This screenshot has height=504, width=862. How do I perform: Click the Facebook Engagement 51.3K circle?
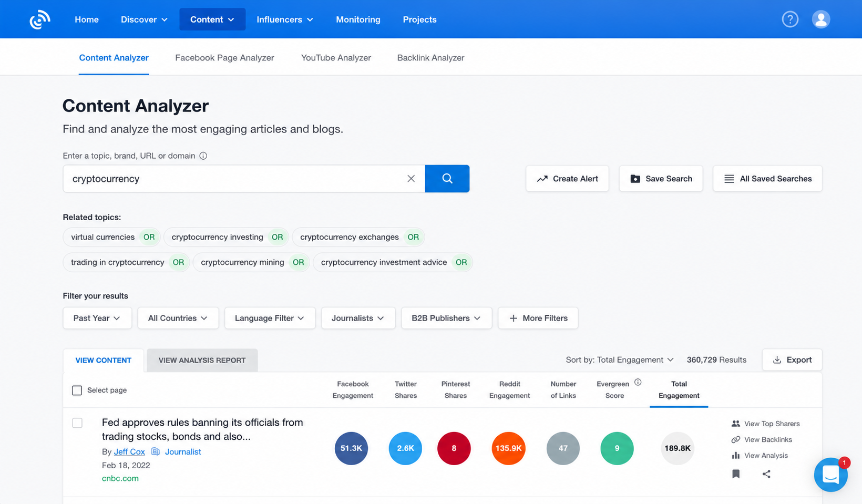351,448
